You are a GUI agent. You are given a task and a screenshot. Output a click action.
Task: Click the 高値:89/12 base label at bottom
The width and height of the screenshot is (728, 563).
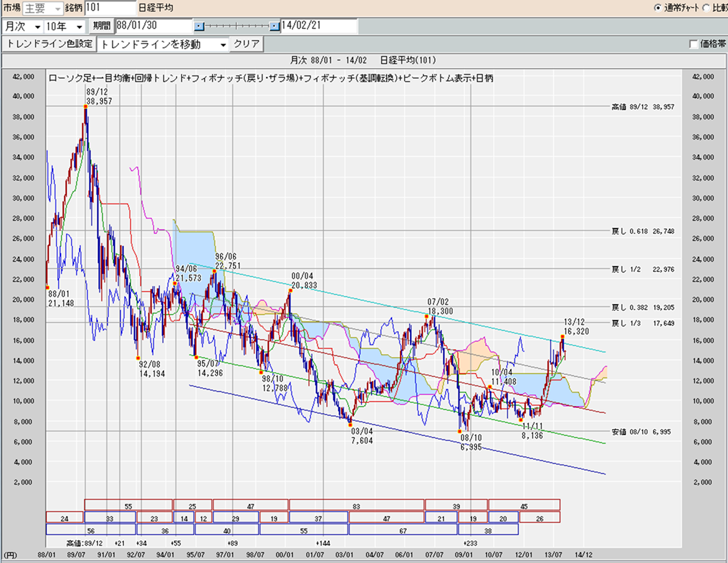click(85, 543)
